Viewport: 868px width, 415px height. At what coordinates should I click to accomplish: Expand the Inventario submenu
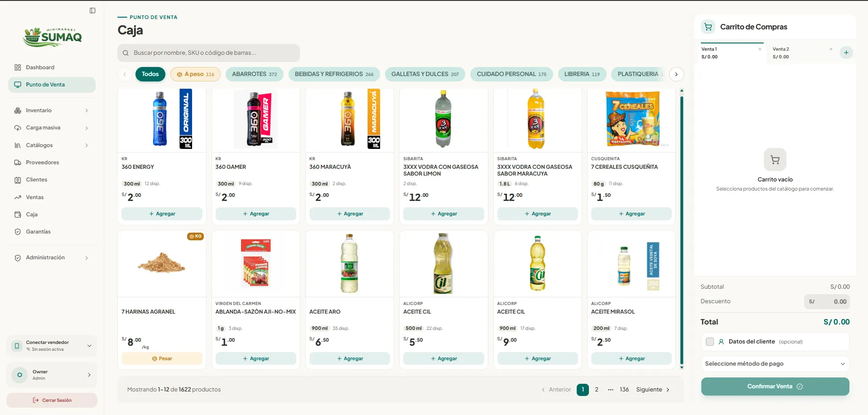coord(52,110)
